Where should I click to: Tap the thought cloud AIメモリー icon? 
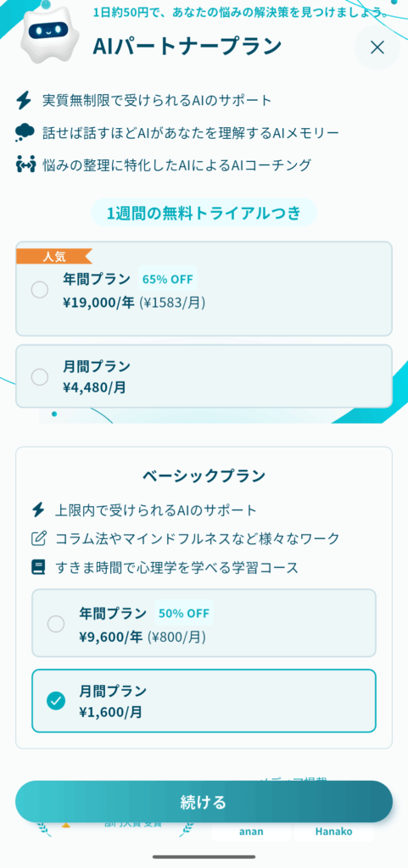[24, 133]
